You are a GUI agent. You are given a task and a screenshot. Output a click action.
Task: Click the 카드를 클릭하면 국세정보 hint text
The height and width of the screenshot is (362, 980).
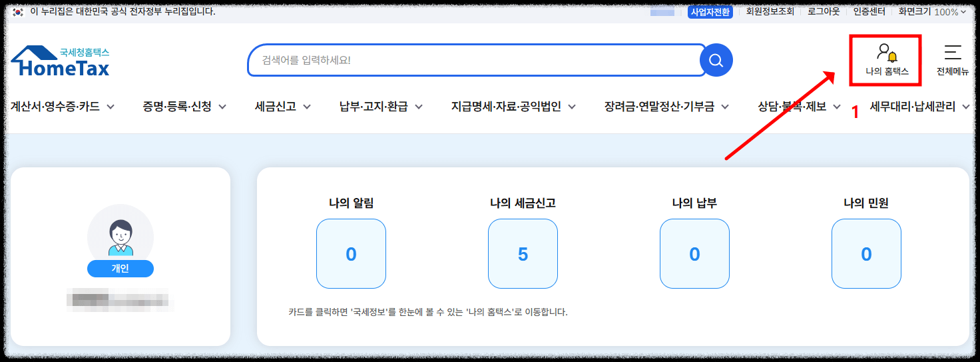[427, 312]
